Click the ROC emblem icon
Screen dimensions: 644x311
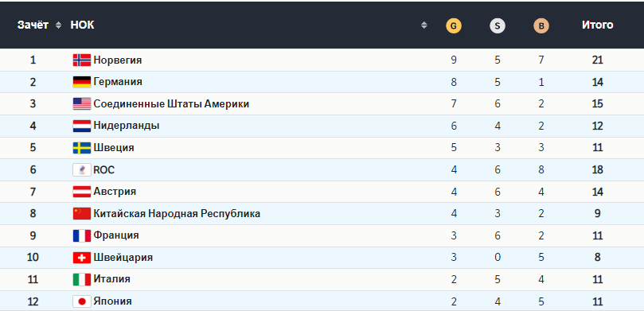pyautogui.click(x=82, y=170)
